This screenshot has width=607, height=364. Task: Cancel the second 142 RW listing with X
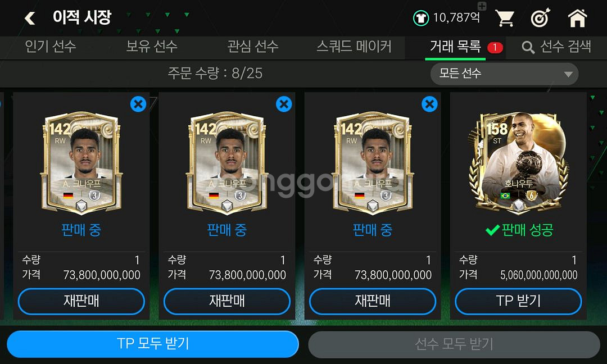[284, 104]
